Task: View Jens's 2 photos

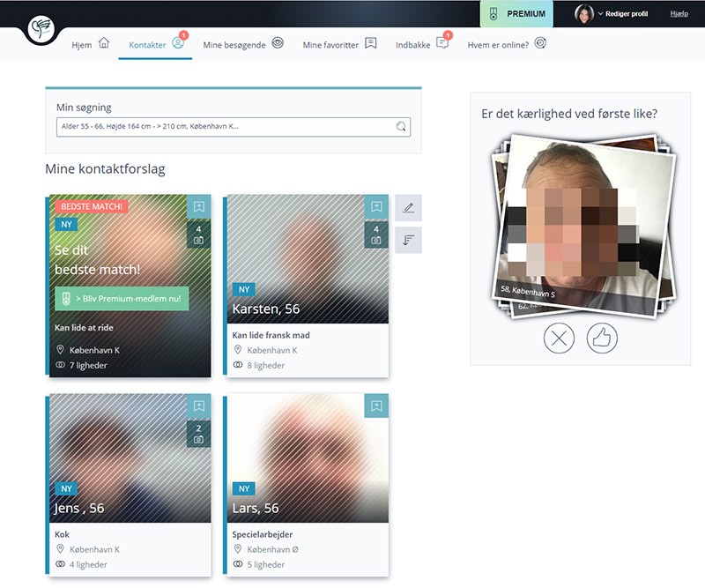Action: tap(199, 434)
